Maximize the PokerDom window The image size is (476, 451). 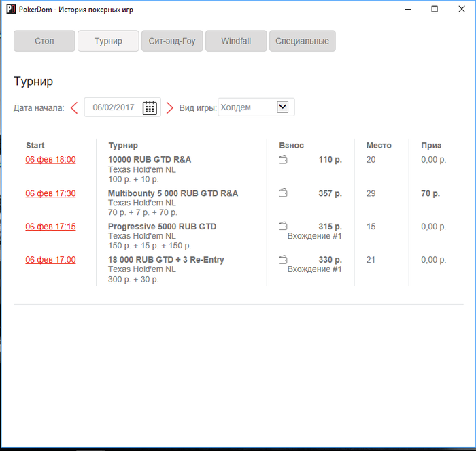click(435, 9)
